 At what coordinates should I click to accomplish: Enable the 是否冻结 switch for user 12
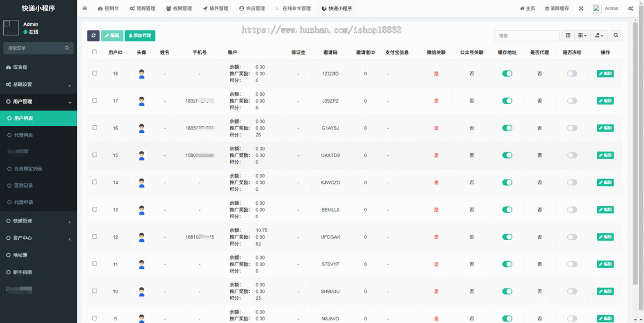pyautogui.click(x=572, y=237)
